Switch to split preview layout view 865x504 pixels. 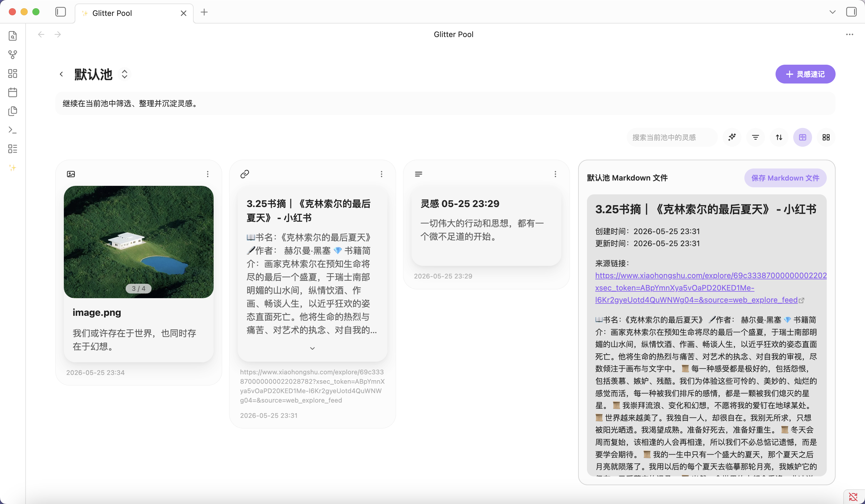point(803,137)
